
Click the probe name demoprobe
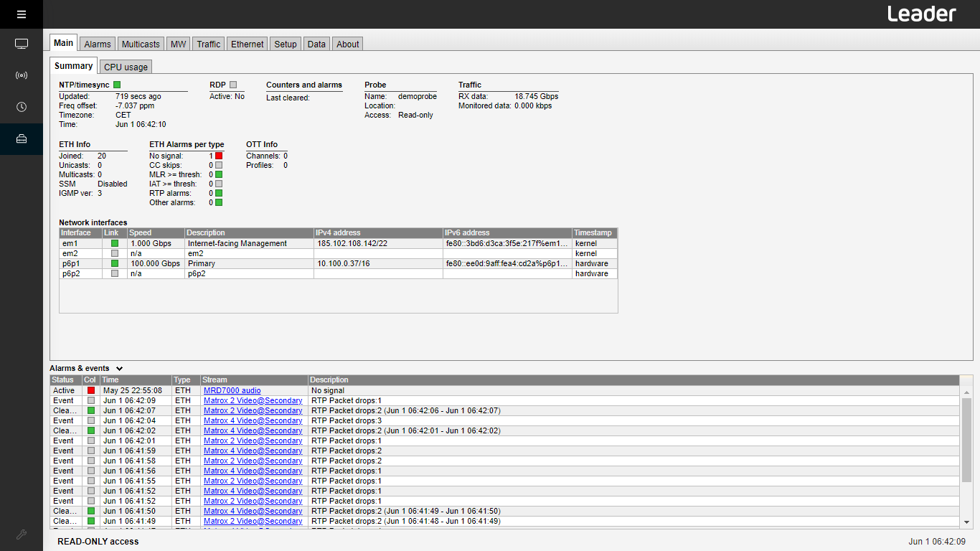(x=418, y=96)
